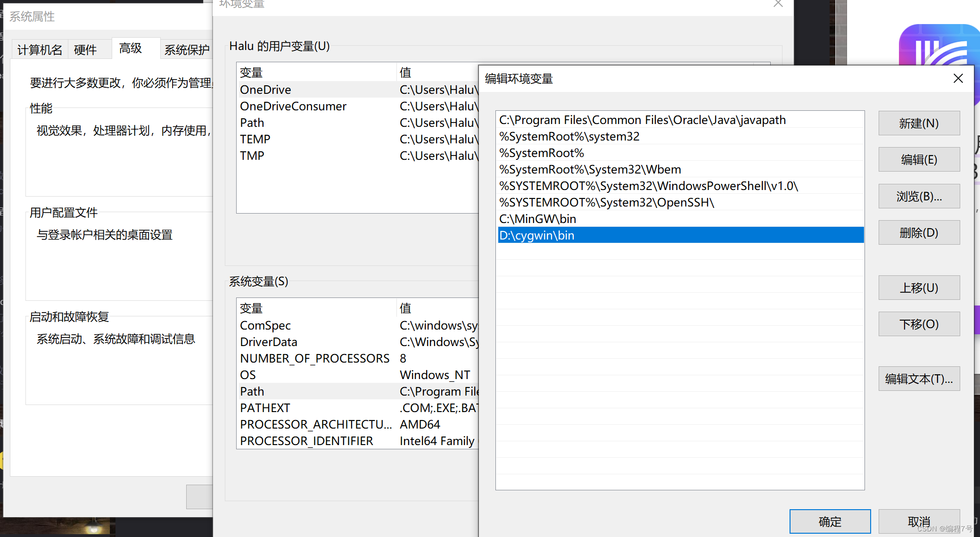Click the 编辑(E) button
The image size is (980, 537).
[x=919, y=159]
